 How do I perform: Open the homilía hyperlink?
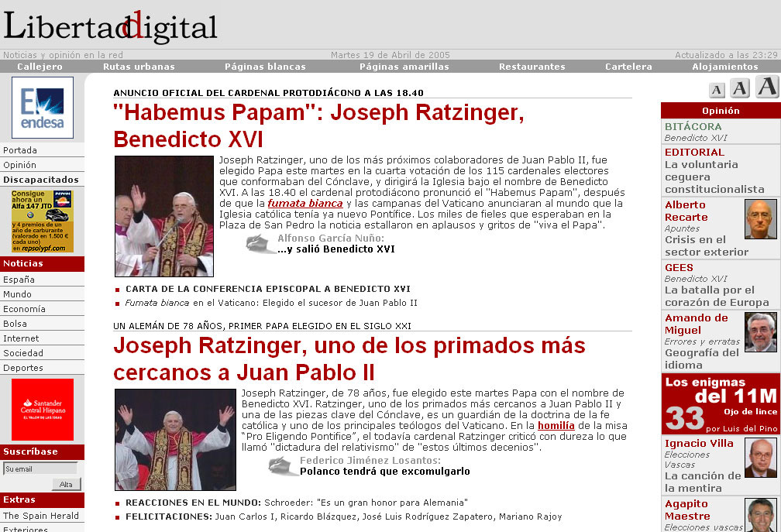click(556, 425)
